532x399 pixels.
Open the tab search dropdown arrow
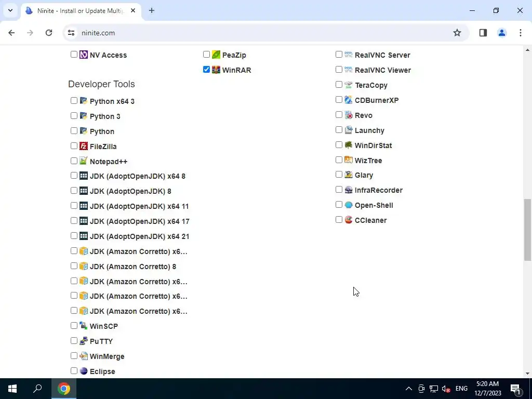click(x=10, y=10)
